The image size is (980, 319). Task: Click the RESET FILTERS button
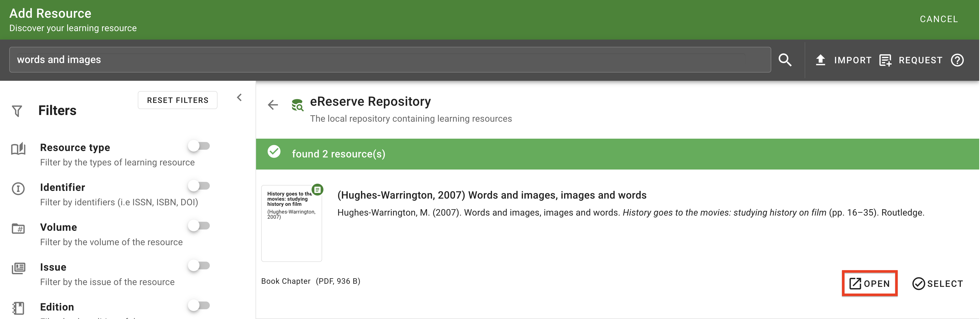coord(177,100)
